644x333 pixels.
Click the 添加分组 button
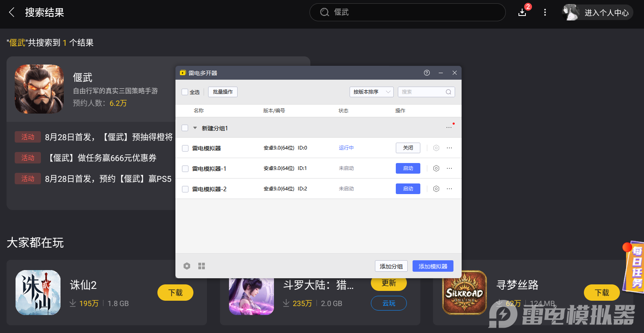[391, 266]
